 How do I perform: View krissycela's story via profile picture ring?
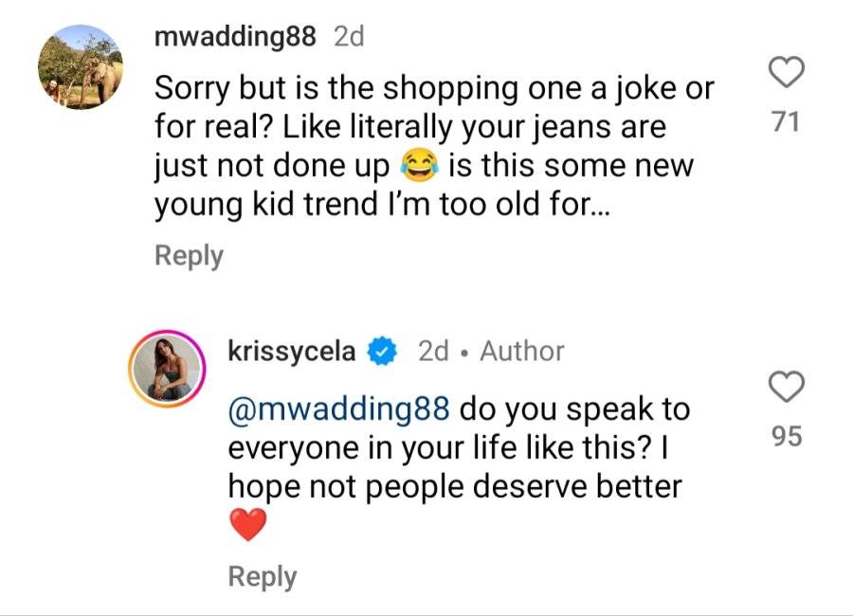167,369
